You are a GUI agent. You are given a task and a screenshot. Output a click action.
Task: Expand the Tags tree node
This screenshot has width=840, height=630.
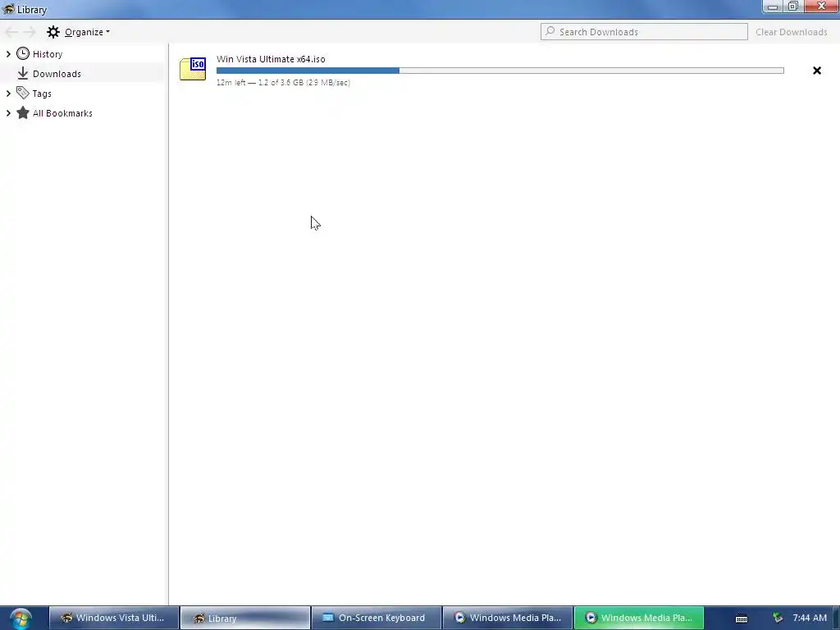click(x=8, y=94)
